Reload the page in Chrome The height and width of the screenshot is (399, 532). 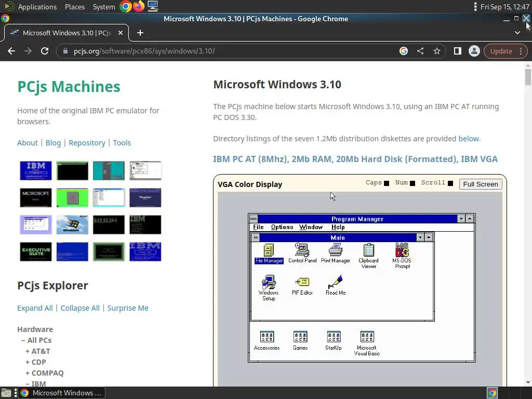coord(45,51)
